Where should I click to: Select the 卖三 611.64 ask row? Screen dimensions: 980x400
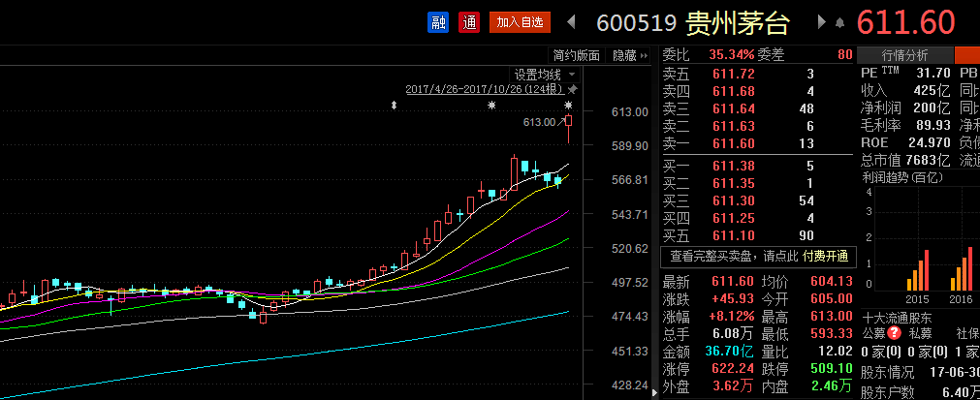757,109
